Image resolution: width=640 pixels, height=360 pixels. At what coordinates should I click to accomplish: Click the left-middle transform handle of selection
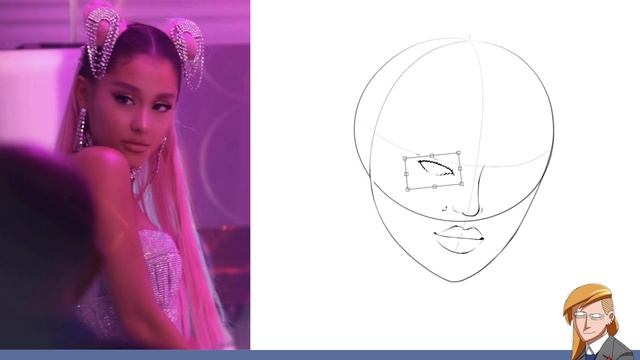coord(406,174)
